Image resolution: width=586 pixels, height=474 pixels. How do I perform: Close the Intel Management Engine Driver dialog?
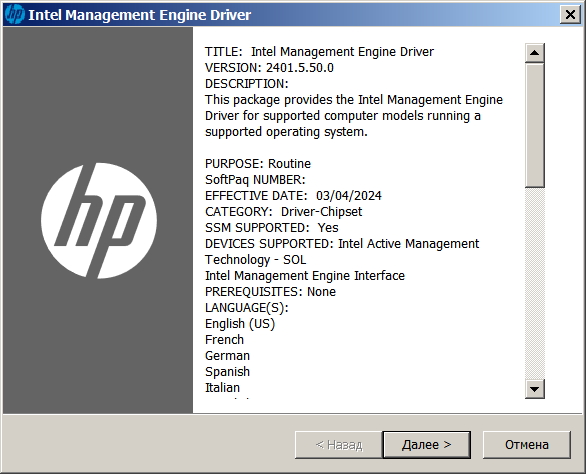[x=570, y=15]
